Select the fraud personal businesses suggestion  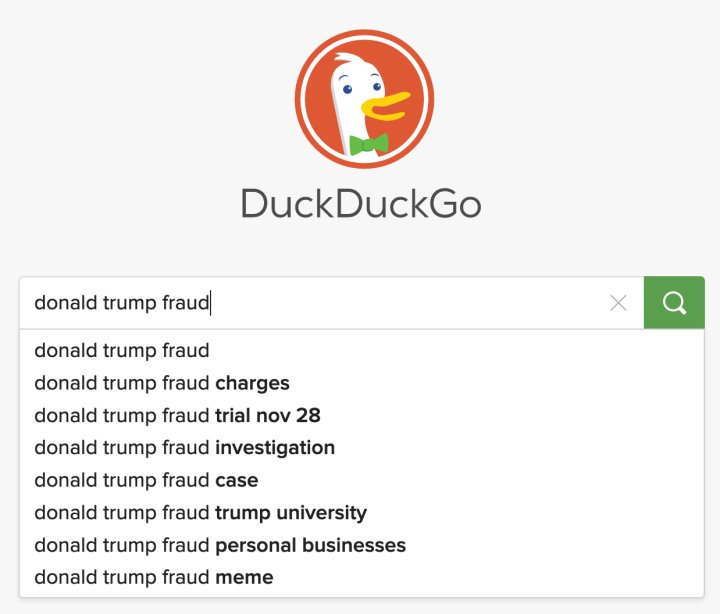tap(361, 545)
